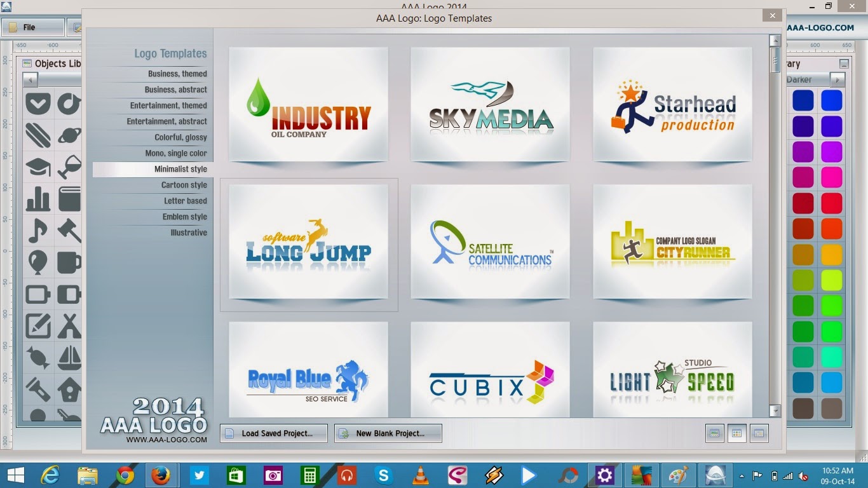Click color library right scroll arrow
This screenshot has height=488, width=868.
pyautogui.click(x=837, y=80)
